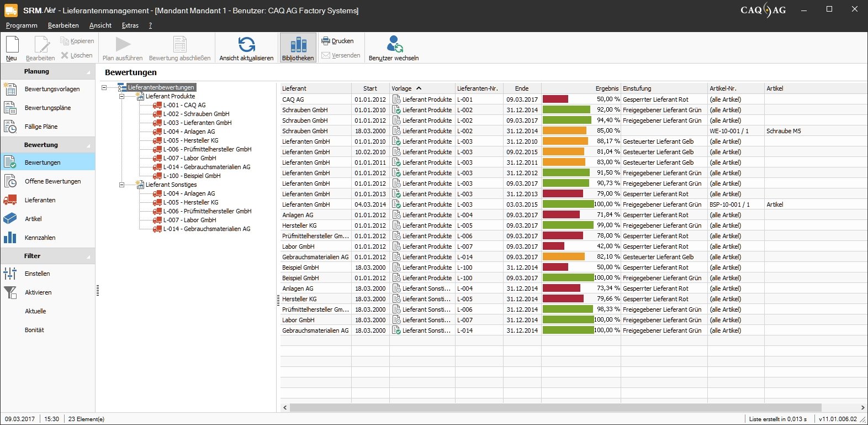Refresh view with Ansicht aktualisieren
Screen dimensions: 868x425
(246, 48)
